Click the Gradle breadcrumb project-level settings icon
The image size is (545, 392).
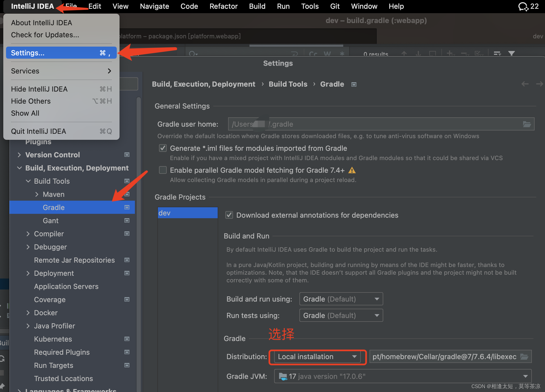pyautogui.click(x=354, y=84)
